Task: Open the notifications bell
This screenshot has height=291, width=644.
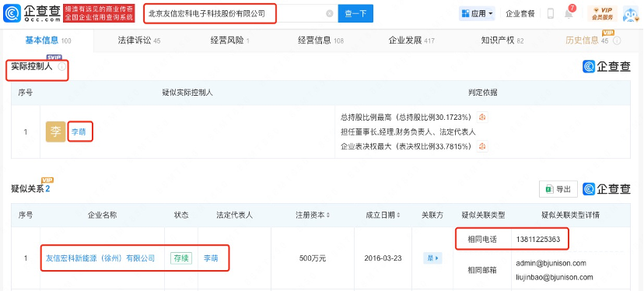Action: click(x=569, y=13)
